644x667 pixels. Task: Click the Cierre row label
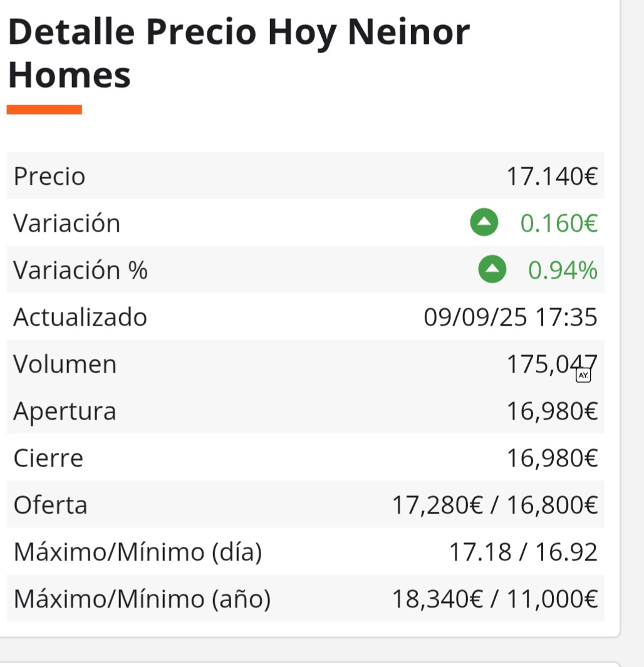(48, 458)
